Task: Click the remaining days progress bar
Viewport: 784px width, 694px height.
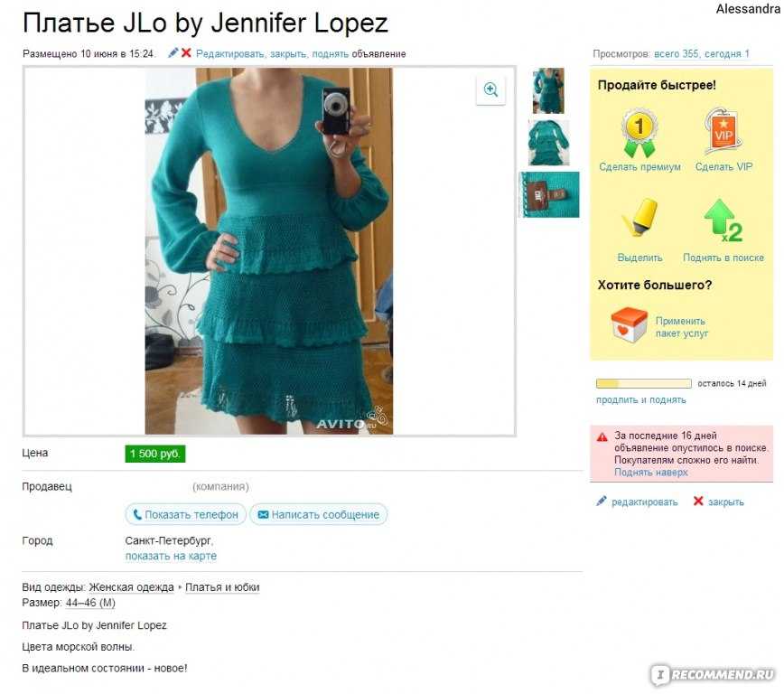Action: point(643,384)
